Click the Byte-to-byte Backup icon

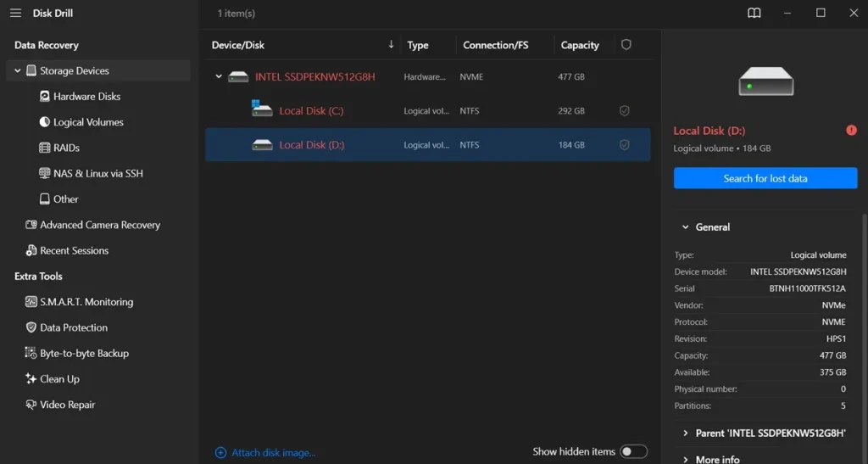coord(31,353)
